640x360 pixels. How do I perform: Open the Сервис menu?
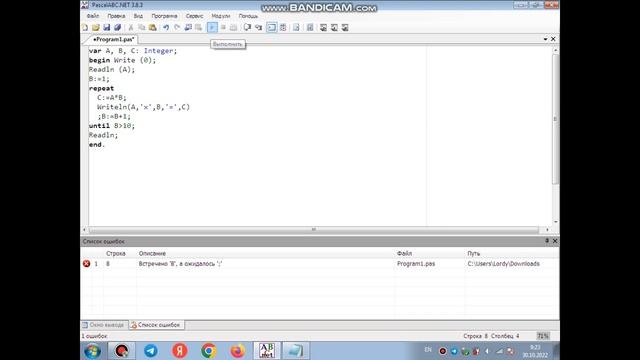(194, 16)
